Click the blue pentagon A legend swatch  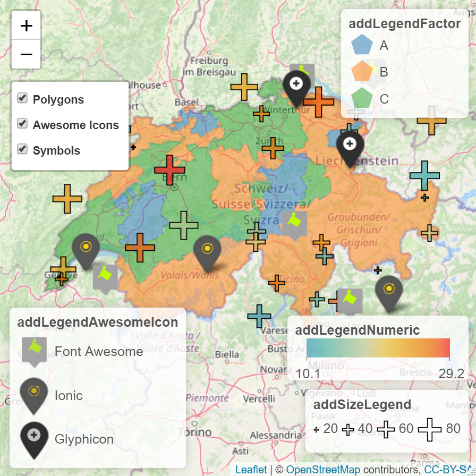click(x=362, y=45)
